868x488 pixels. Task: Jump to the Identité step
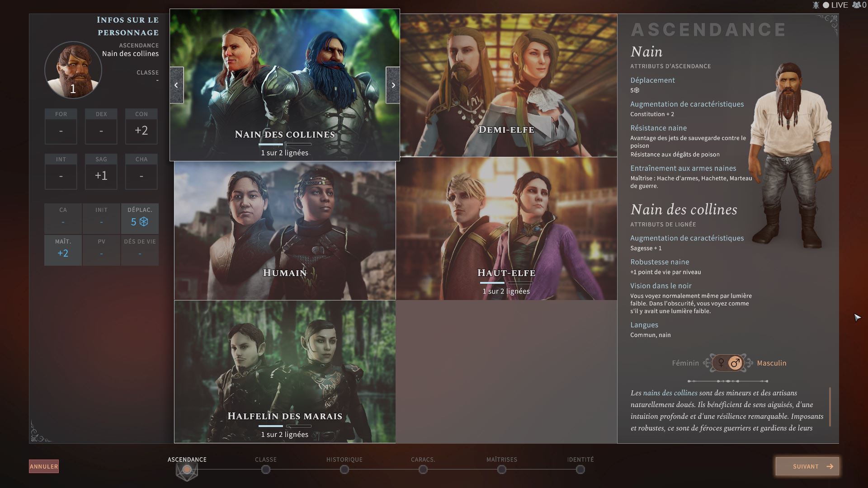580,469
